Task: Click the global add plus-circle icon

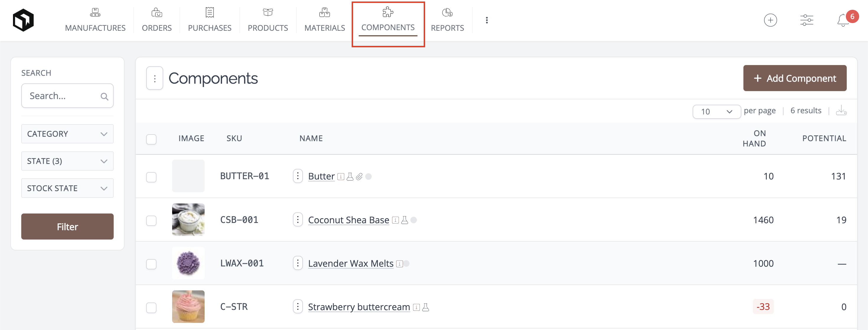Action: pos(770,20)
